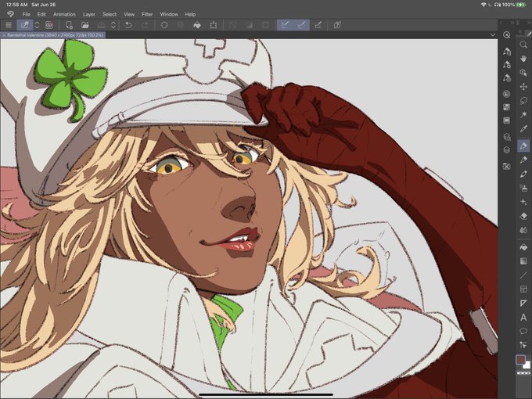Open the Tool Property palette icon
532x399 pixels.
[506, 64]
